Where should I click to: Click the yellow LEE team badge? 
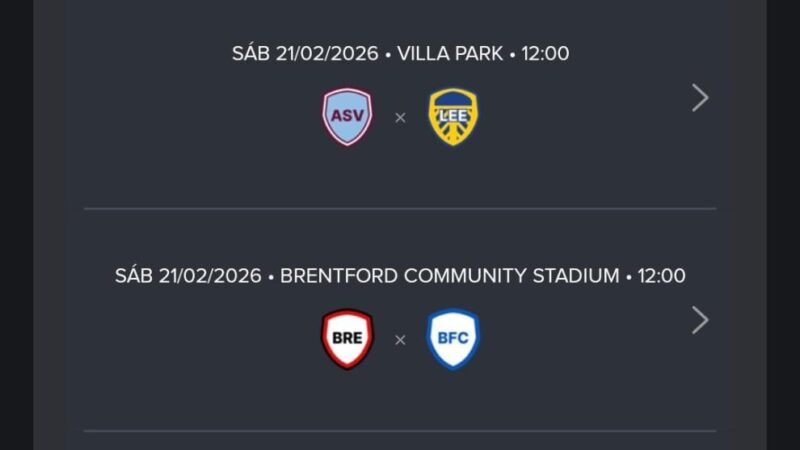(453, 117)
